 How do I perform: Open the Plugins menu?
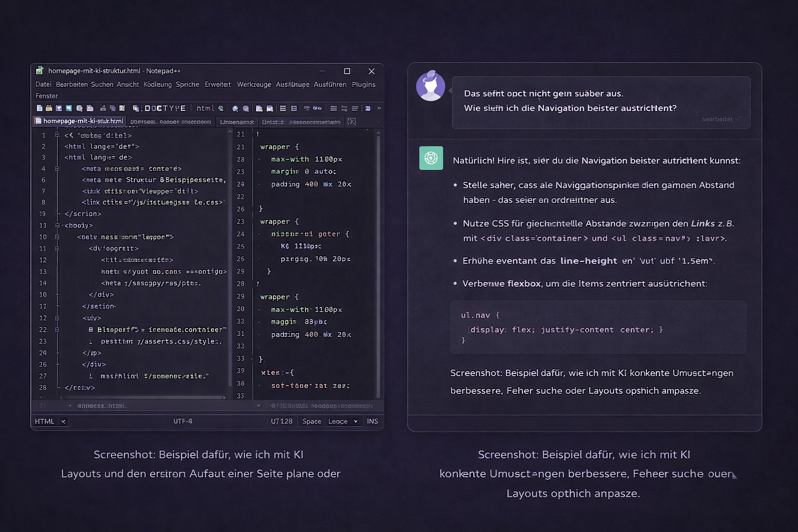(363, 85)
